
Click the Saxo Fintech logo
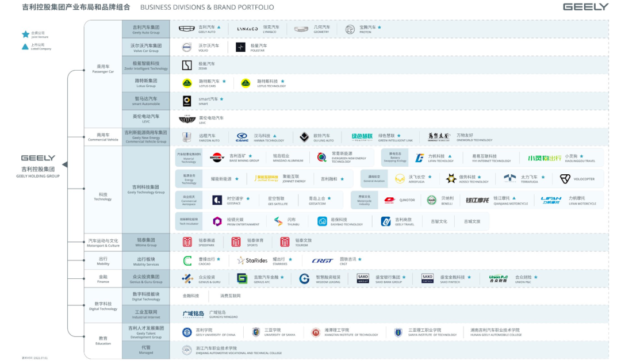427,278
